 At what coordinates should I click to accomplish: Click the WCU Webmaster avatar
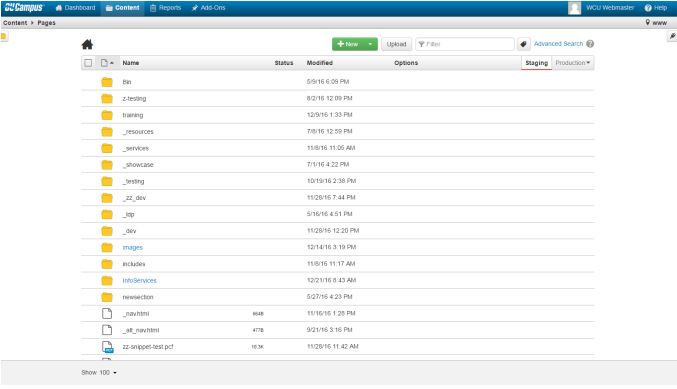point(574,8)
